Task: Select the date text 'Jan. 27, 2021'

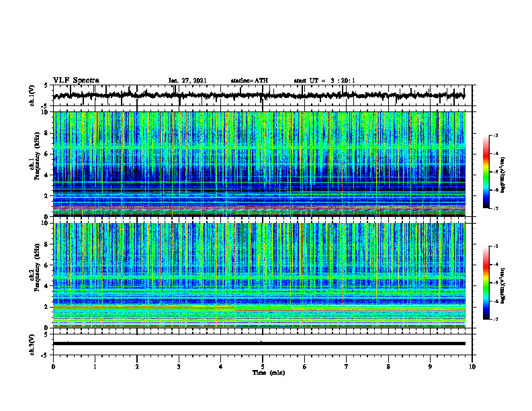Action: click(187, 81)
